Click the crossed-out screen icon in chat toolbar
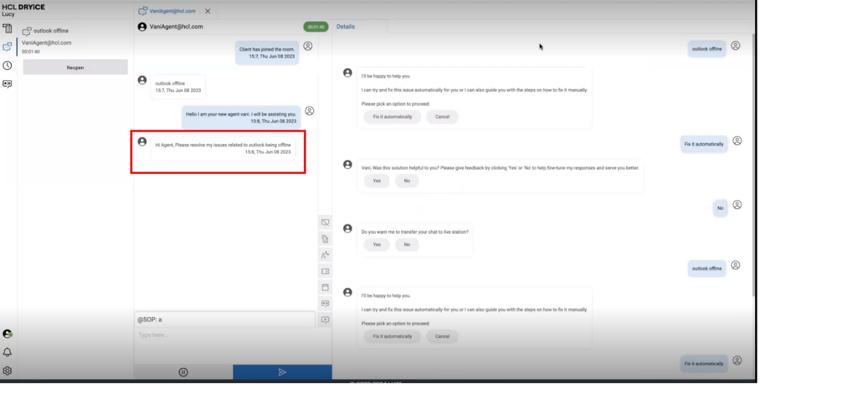 325,223
